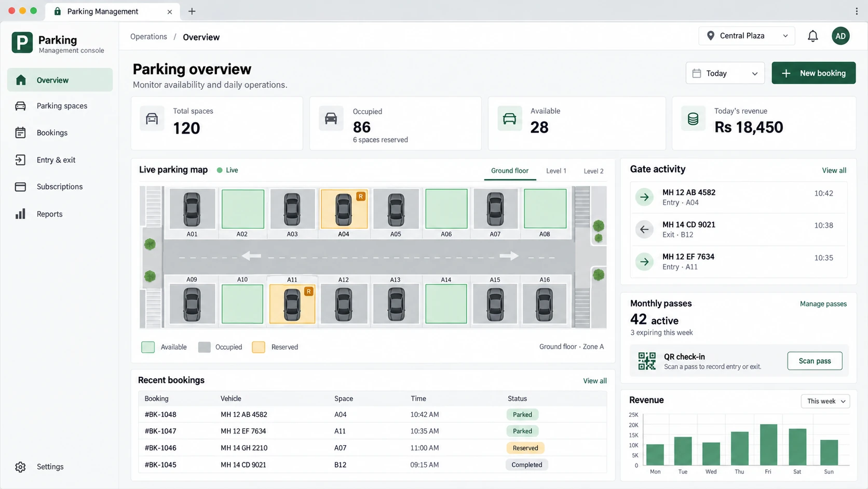Click entry arrow icon for MH 12 AB 4582

coord(644,197)
